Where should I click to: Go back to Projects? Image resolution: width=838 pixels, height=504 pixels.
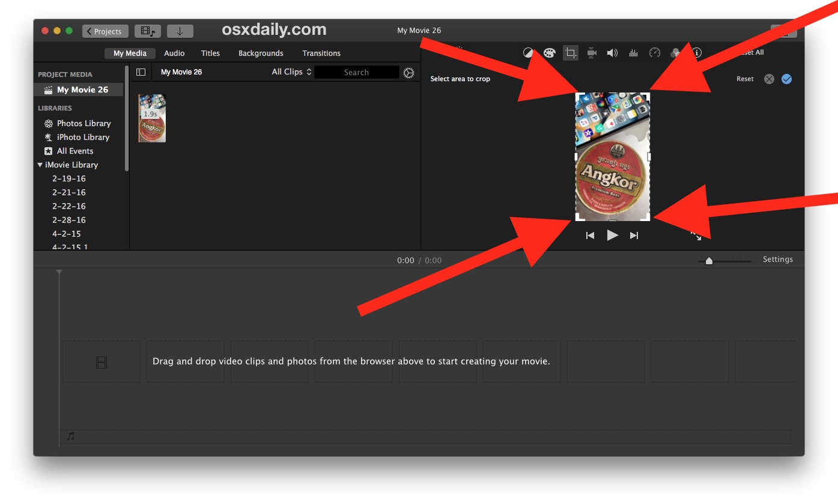pyautogui.click(x=105, y=31)
